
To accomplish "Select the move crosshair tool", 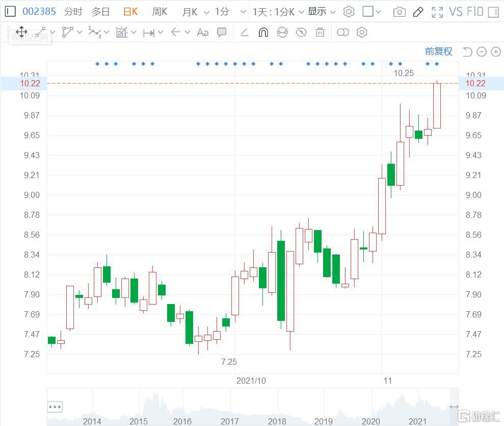I will (21, 32).
